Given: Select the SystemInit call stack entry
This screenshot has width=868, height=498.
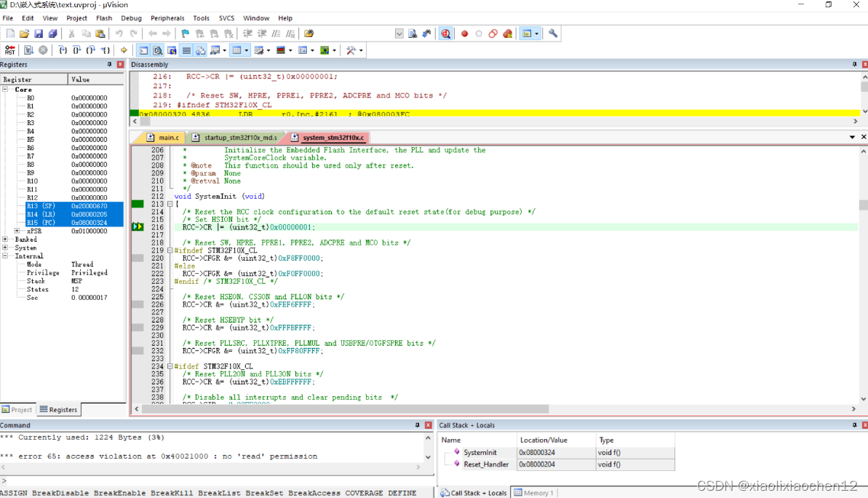Looking at the screenshot, I should tap(557, 453).
